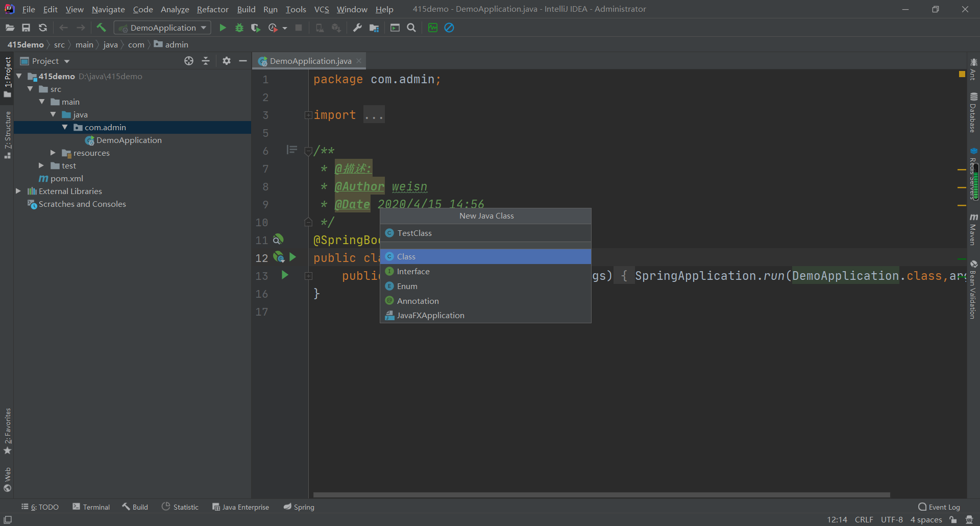Change file encoding UTF-8 in the status bar
The width and height of the screenshot is (980, 526).
click(892, 519)
